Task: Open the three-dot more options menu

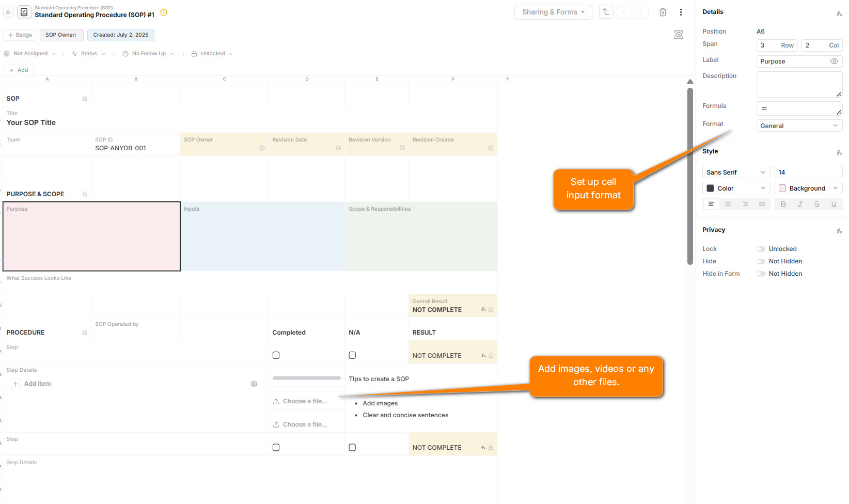Action: point(681,12)
